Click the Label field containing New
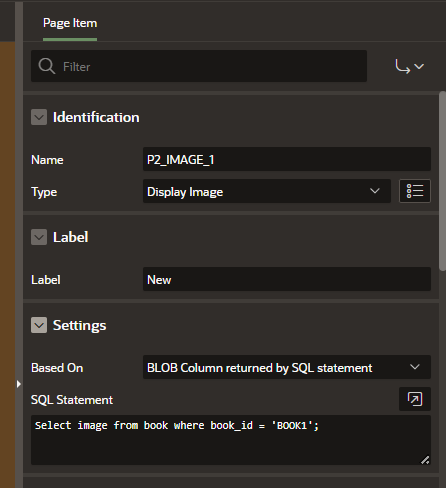Screen dimensions: 446x488 coord(287,279)
